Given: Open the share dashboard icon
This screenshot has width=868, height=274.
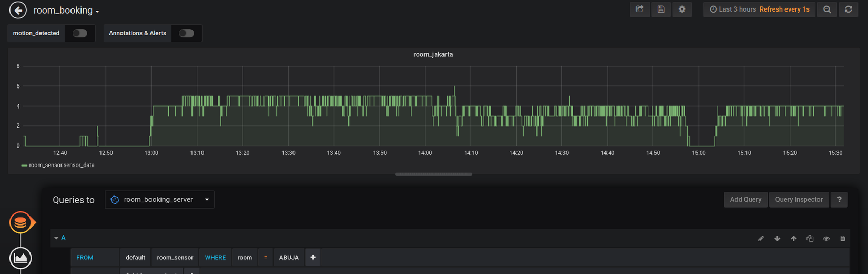Looking at the screenshot, I should click(640, 9).
